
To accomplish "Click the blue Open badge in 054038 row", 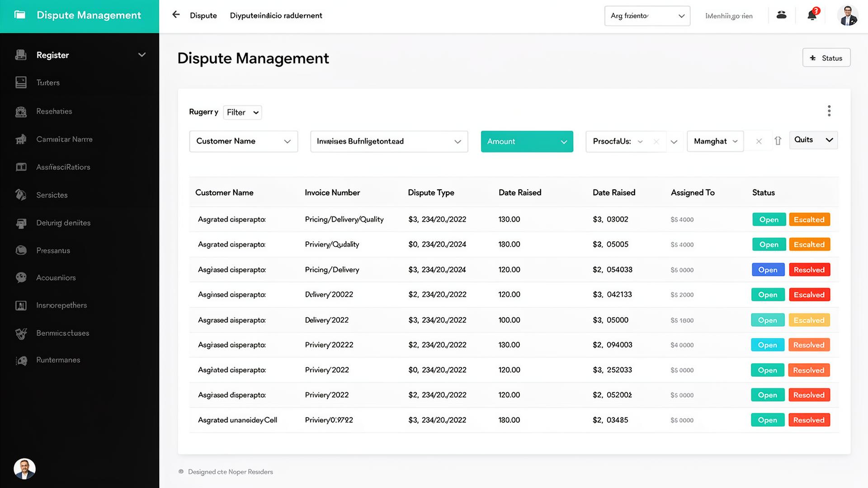I will coord(768,270).
